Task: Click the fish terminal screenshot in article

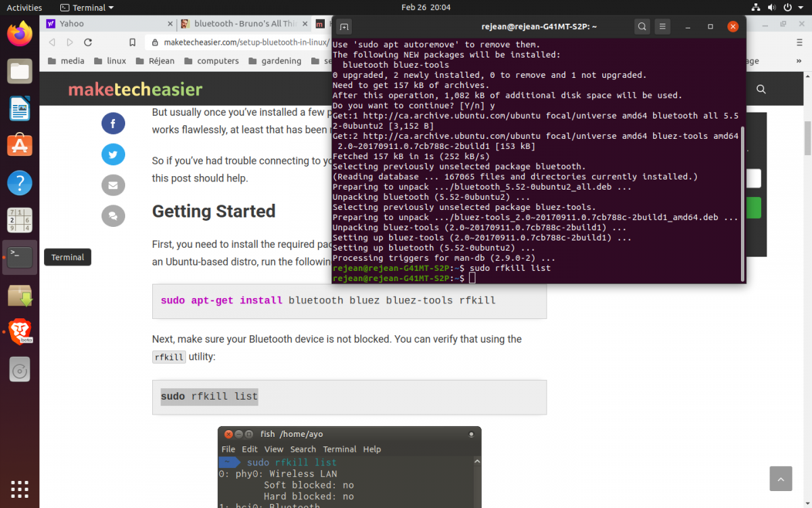Action: point(349,467)
